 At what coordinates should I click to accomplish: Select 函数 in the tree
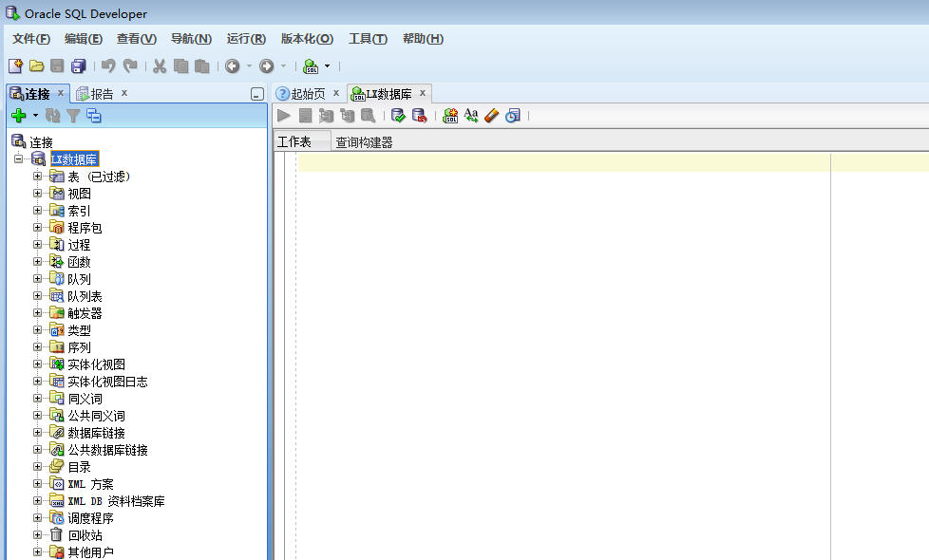(79, 262)
